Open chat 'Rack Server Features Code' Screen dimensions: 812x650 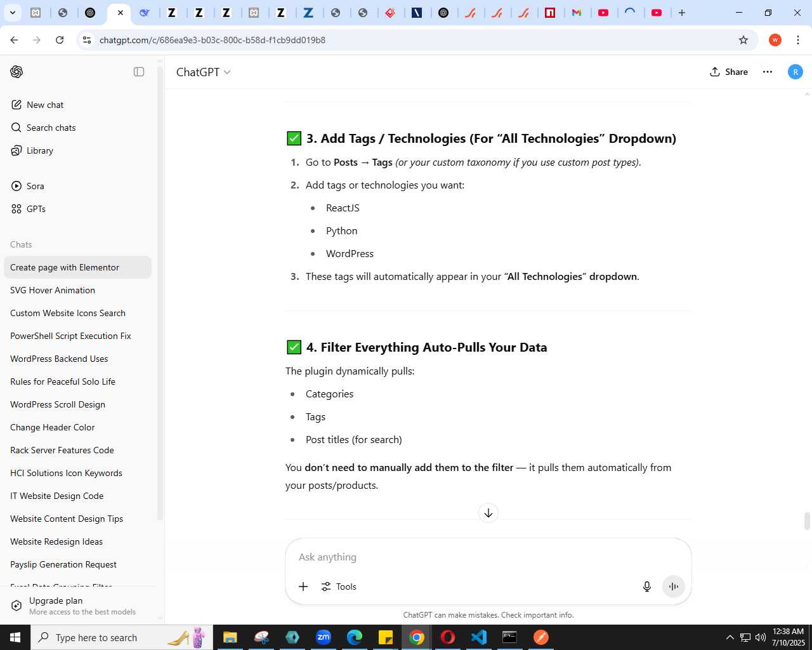point(77,450)
